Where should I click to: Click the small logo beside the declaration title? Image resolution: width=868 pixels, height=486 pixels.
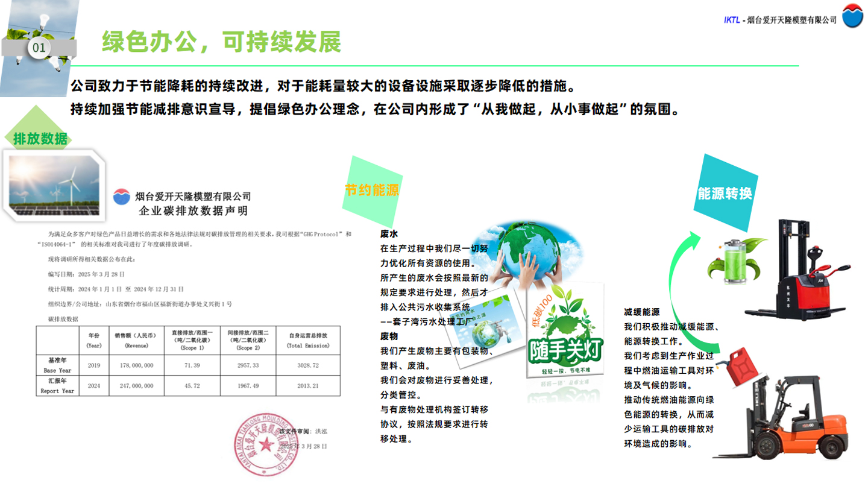(x=122, y=197)
